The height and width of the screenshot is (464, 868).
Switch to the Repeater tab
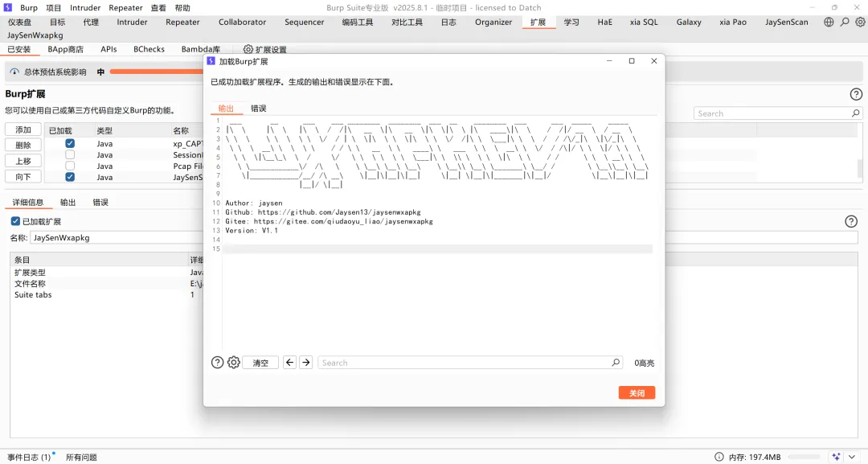click(x=182, y=23)
